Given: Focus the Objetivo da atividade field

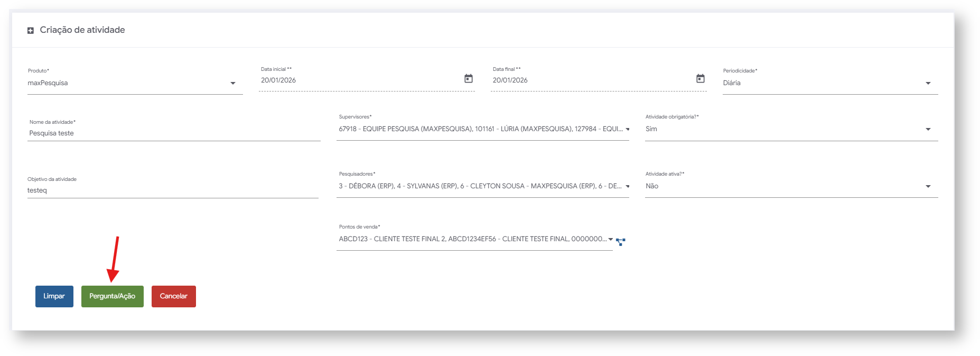Looking at the screenshot, I should [x=173, y=190].
